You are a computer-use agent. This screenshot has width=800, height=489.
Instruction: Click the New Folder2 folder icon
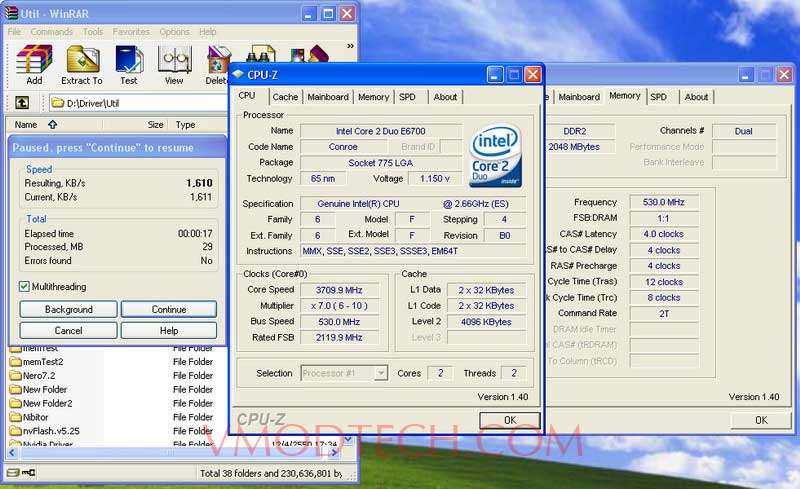15,403
